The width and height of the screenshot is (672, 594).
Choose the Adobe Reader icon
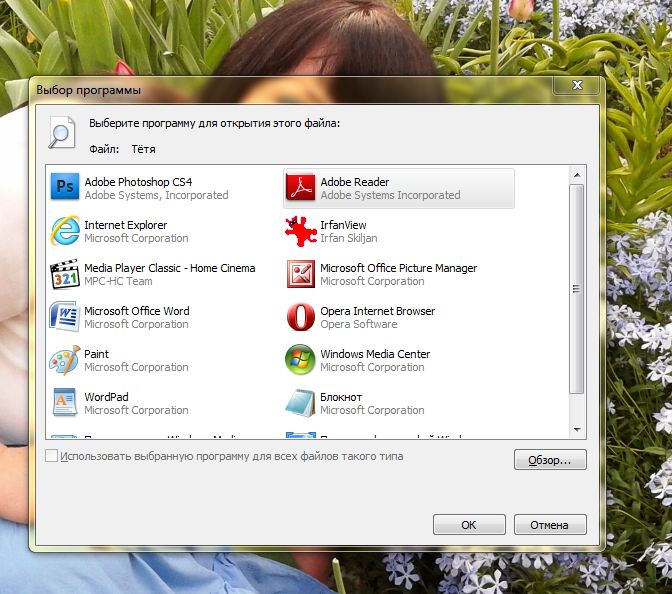click(x=301, y=188)
